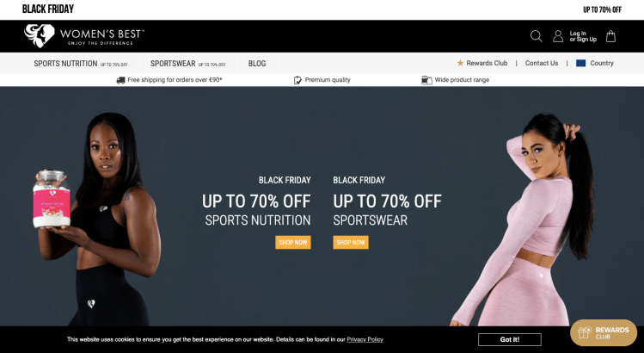This screenshot has width=644, height=353.
Task: Open the Privacy Policy link
Action: (365, 339)
